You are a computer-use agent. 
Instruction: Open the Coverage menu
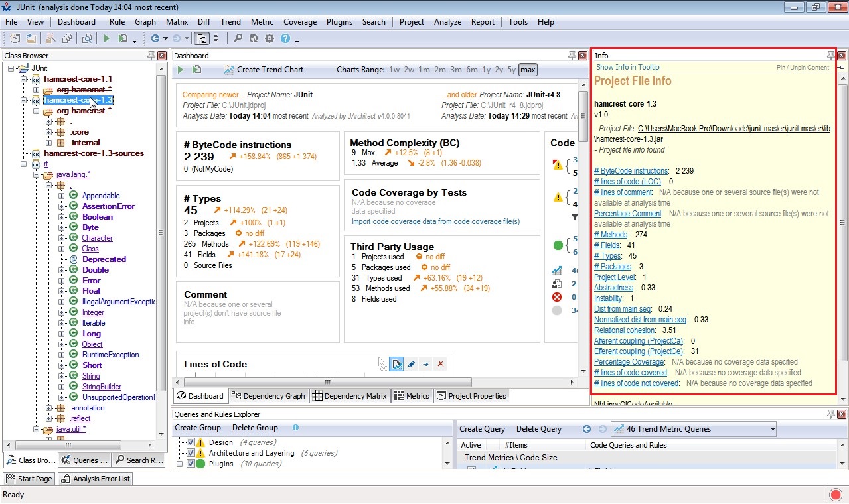tap(300, 22)
